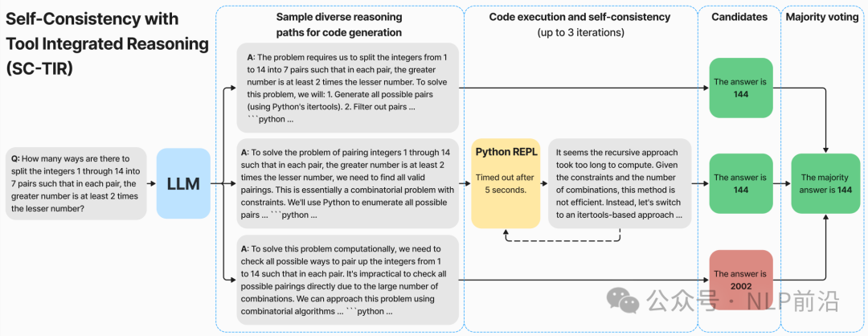Click 'The majority answer is 144' box
The image size is (868, 336).
pos(825,183)
